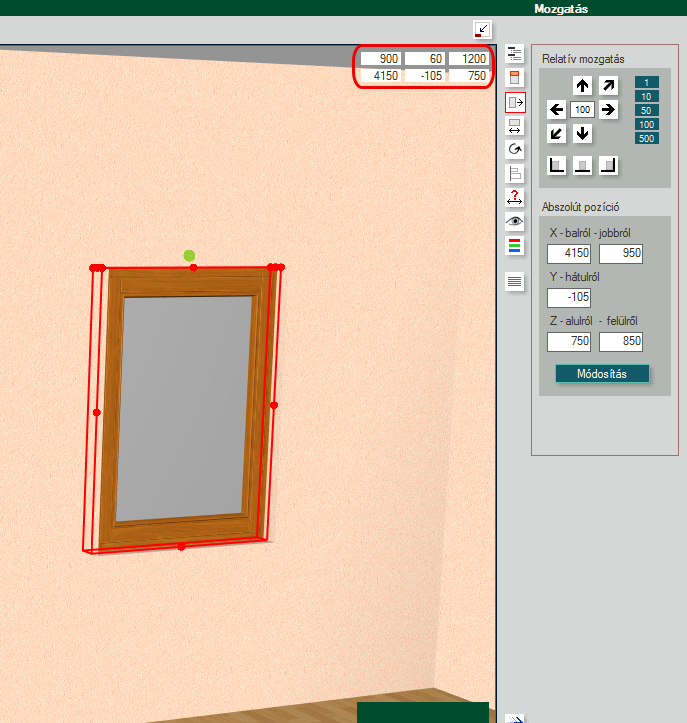This screenshot has width=687, height=723.
Task: Select the 1 step size option
Action: click(x=646, y=83)
